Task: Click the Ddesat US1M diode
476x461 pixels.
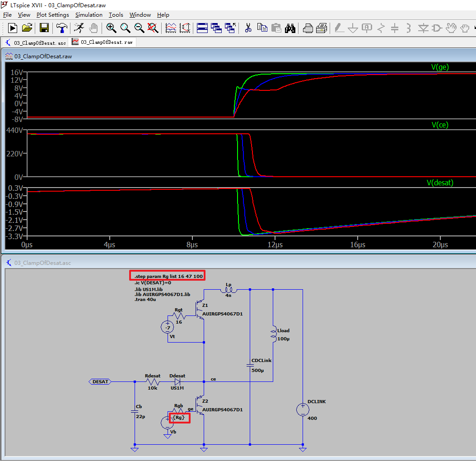Action: pyautogui.click(x=177, y=382)
